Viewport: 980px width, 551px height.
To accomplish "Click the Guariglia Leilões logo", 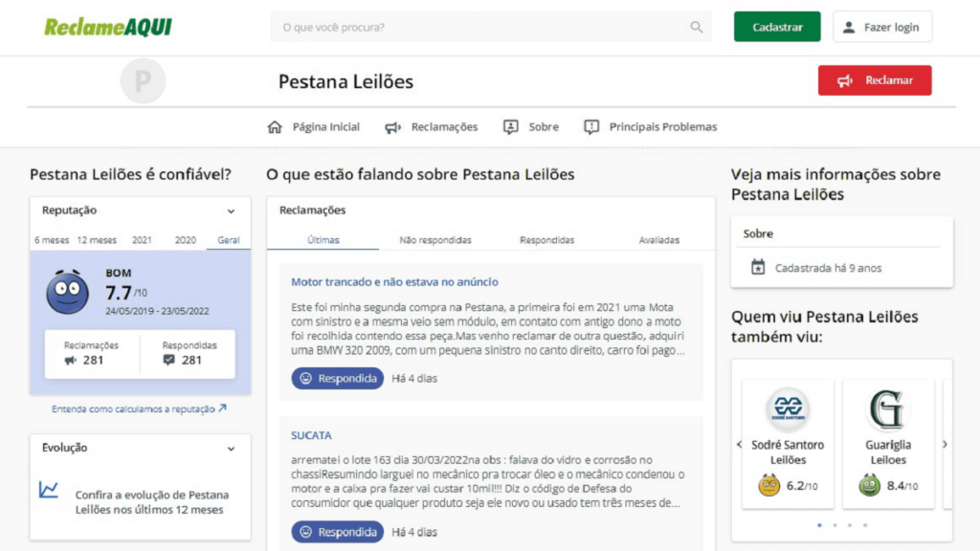I will [x=888, y=410].
